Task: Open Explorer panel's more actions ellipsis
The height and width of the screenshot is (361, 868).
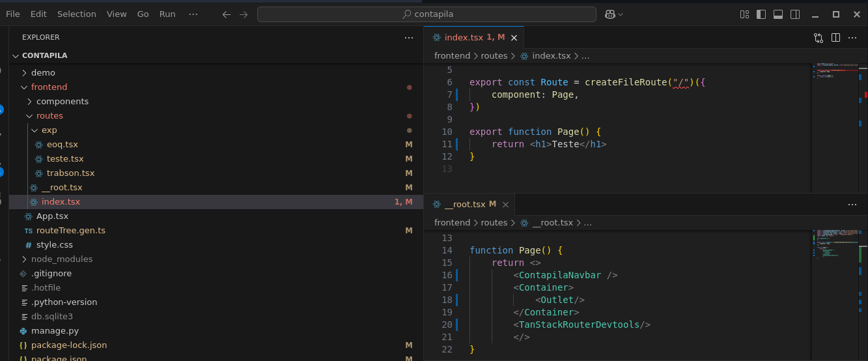Action: pos(409,38)
